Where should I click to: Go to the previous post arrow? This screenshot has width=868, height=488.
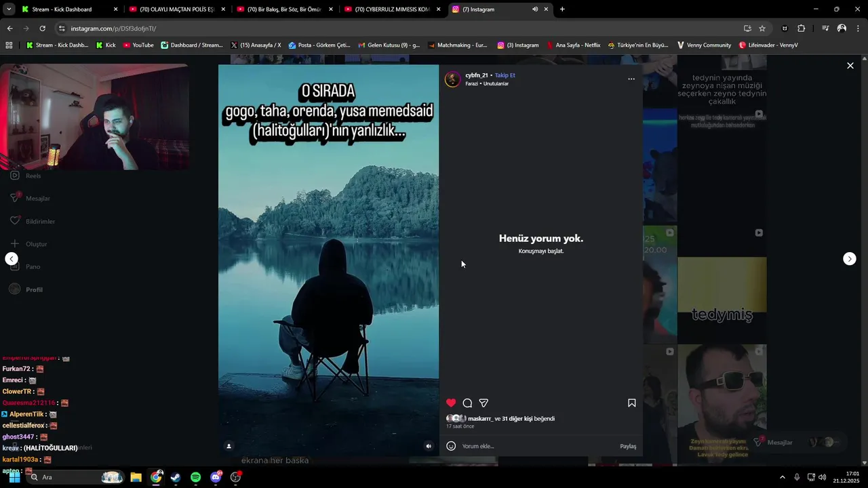[12, 259]
